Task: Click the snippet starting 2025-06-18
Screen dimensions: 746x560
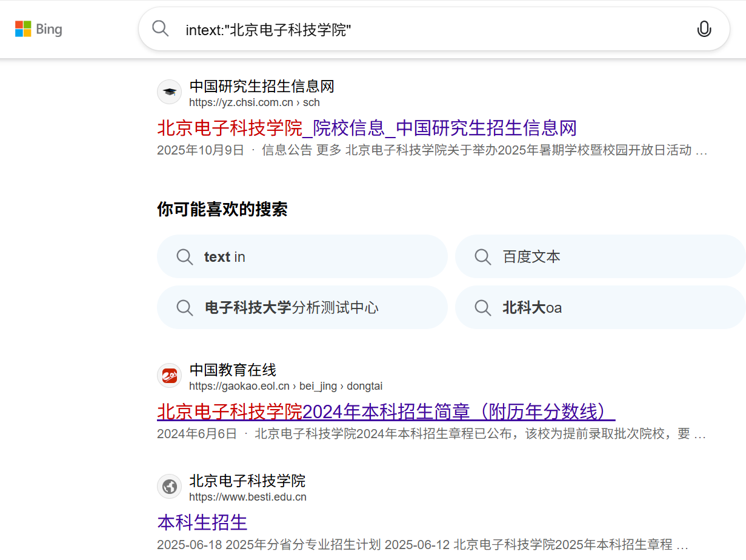Action: pyautogui.click(x=423, y=544)
